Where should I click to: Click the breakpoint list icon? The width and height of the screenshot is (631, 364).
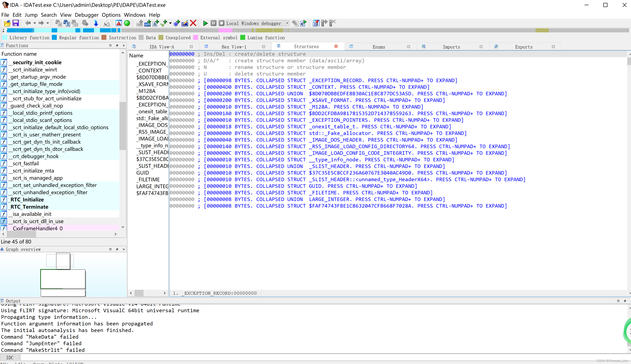point(316,23)
